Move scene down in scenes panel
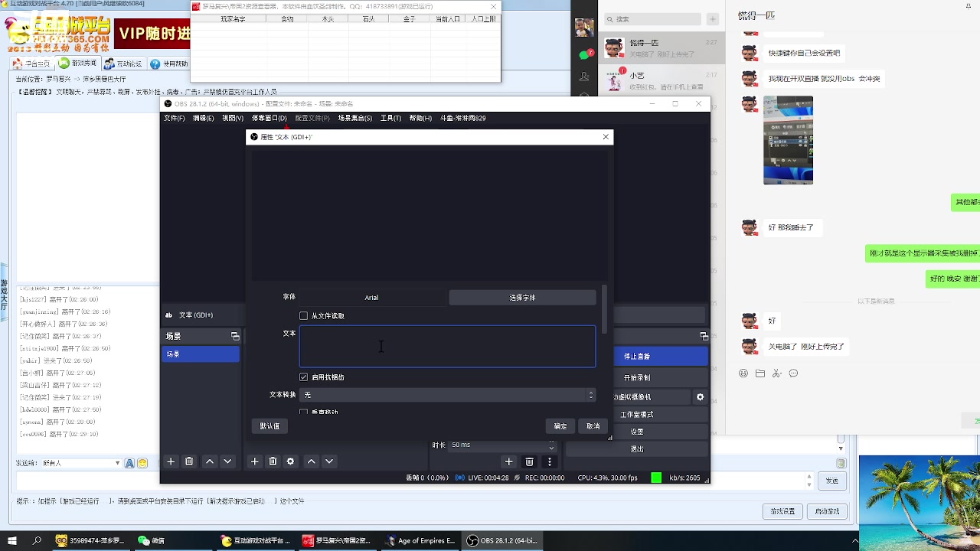The image size is (980, 551). pos(227,461)
